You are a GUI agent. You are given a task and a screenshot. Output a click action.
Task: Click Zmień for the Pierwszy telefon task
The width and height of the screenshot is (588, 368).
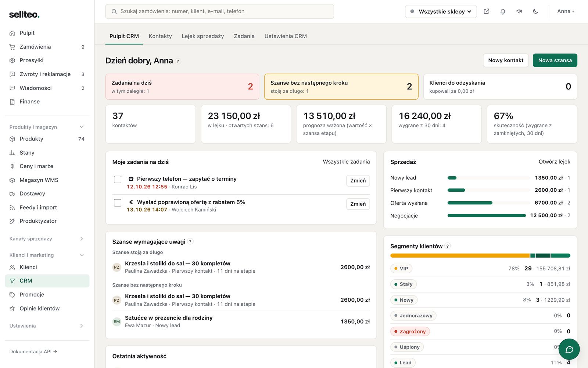[x=358, y=181]
